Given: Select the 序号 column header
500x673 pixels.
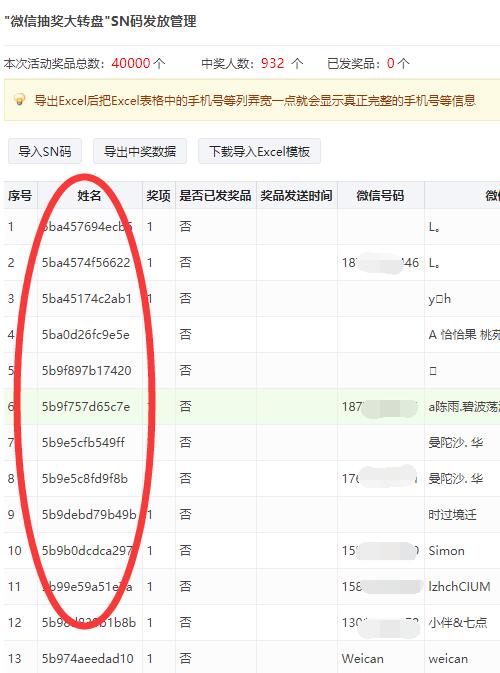Looking at the screenshot, I should [x=20, y=196].
